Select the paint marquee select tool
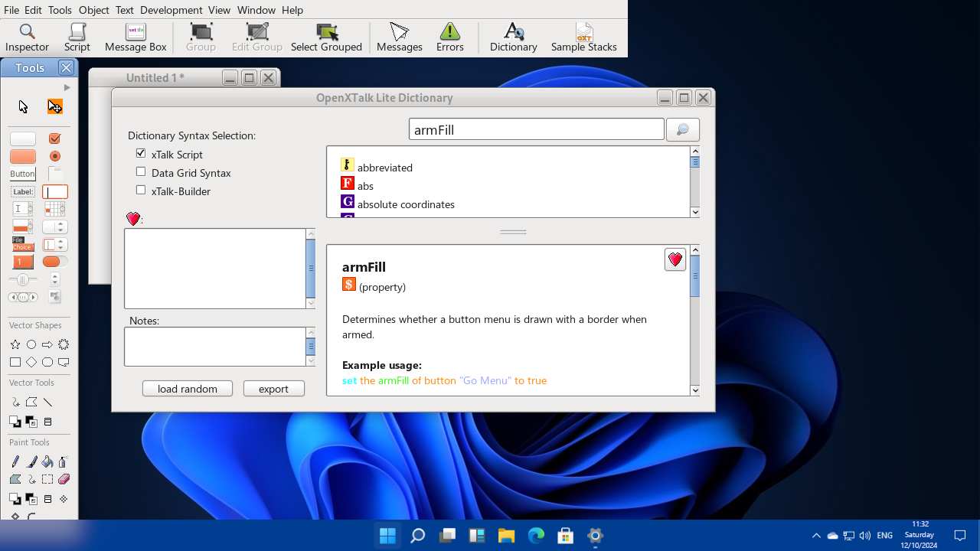This screenshot has width=980, height=551. [47, 479]
